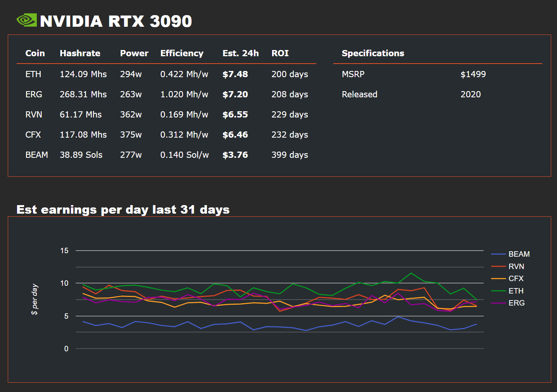Click the purple ERG legend line swatch
The width and height of the screenshot is (557, 392).
(498, 303)
